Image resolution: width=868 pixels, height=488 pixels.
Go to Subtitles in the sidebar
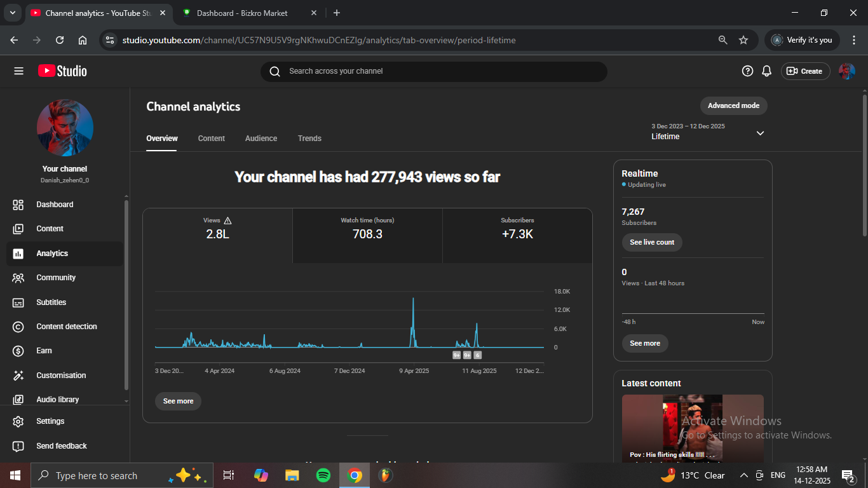click(51, 302)
